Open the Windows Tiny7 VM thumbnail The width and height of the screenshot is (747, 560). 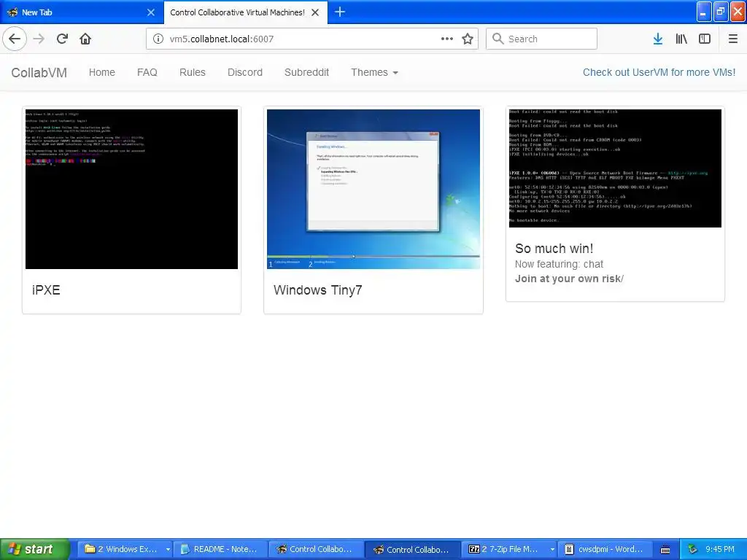pos(373,189)
